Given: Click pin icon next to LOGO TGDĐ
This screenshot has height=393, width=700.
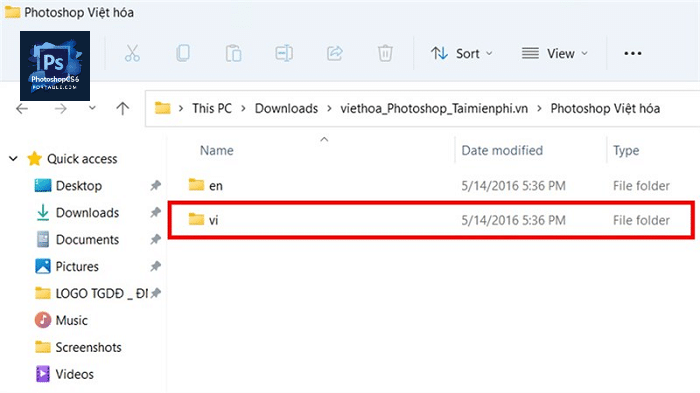Looking at the screenshot, I should (x=155, y=293).
